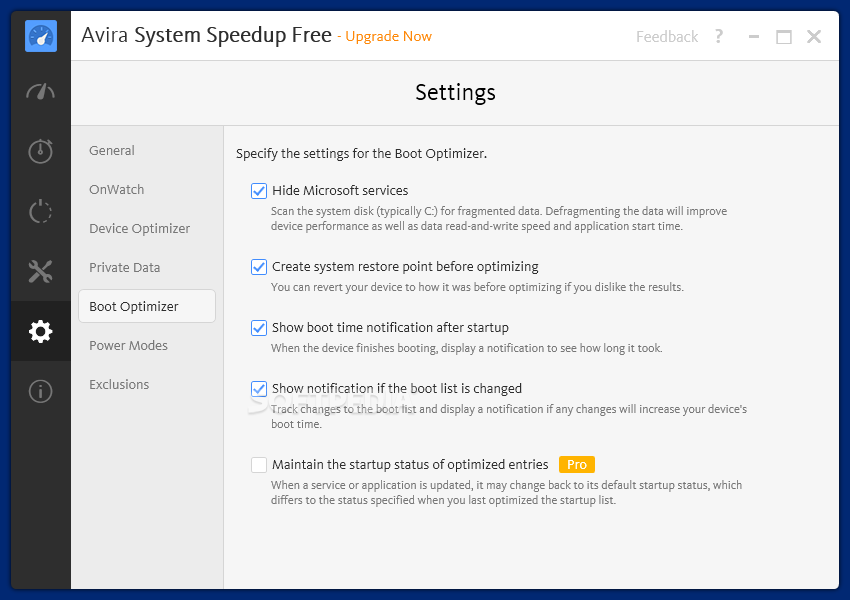Open the power cycle boot optimizer icon
Viewport: 850px width, 600px height.
41,211
